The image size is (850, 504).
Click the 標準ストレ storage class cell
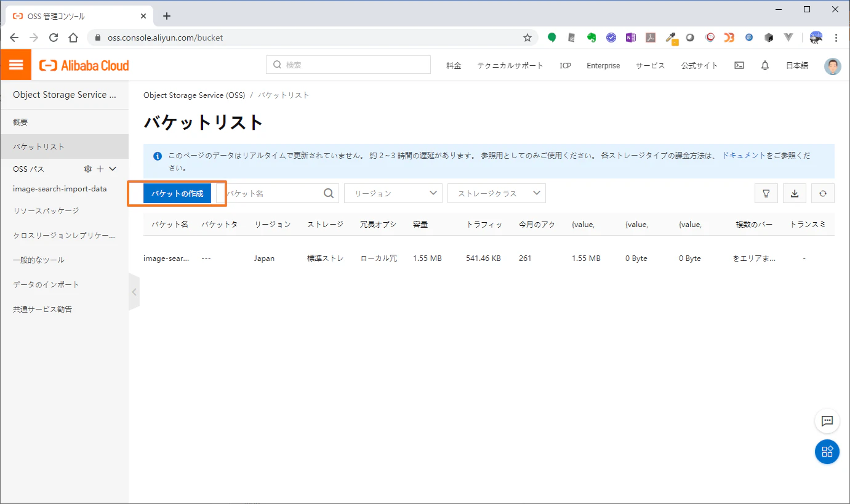tap(326, 258)
